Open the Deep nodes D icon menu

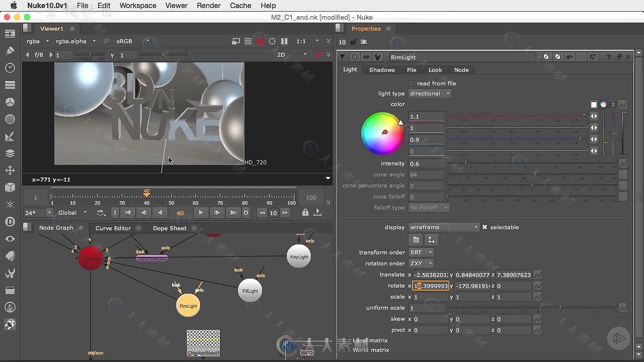click(10, 222)
